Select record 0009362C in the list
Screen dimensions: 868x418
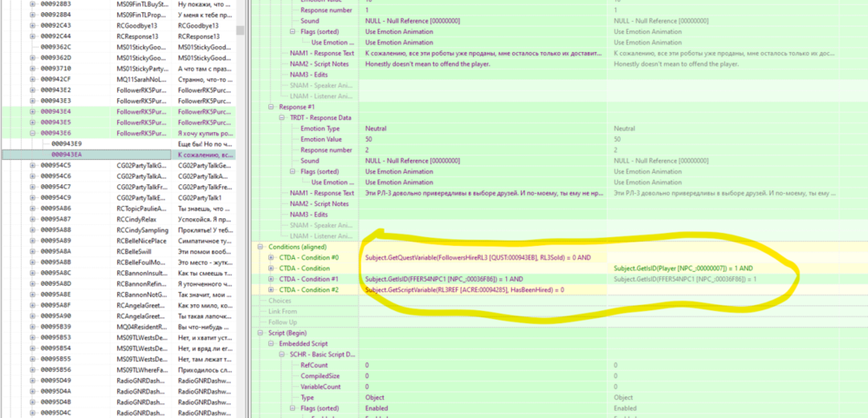[x=56, y=47]
